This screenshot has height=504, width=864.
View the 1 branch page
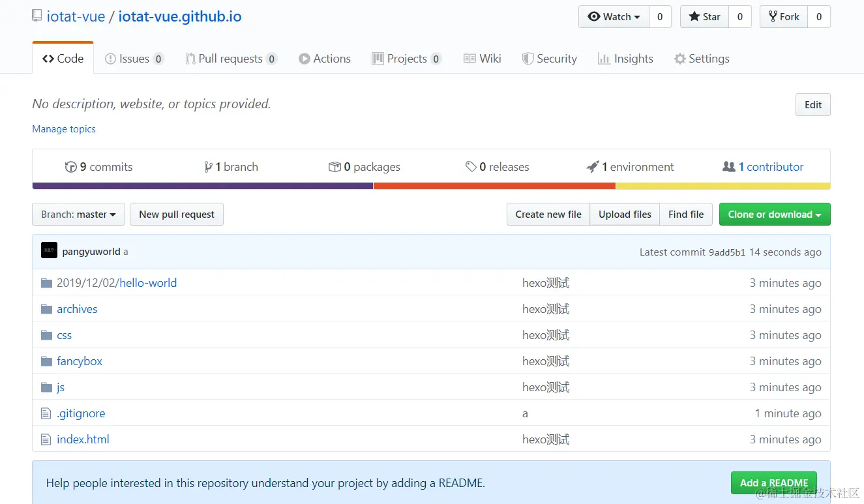231,167
